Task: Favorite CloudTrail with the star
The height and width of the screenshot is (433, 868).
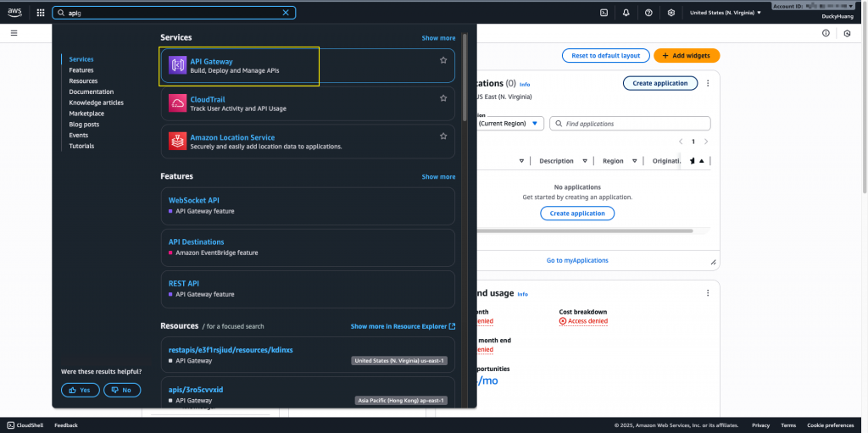Action: click(x=443, y=98)
